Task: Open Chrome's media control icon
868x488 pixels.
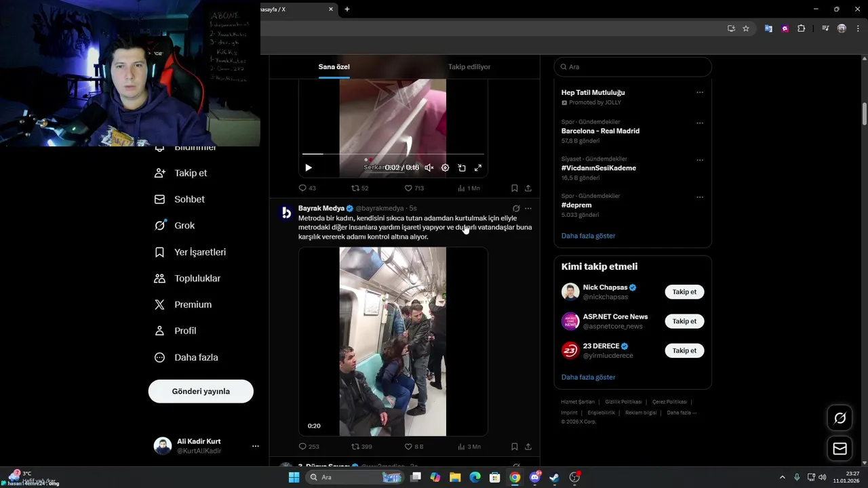Action: pyautogui.click(x=825, y=28)
